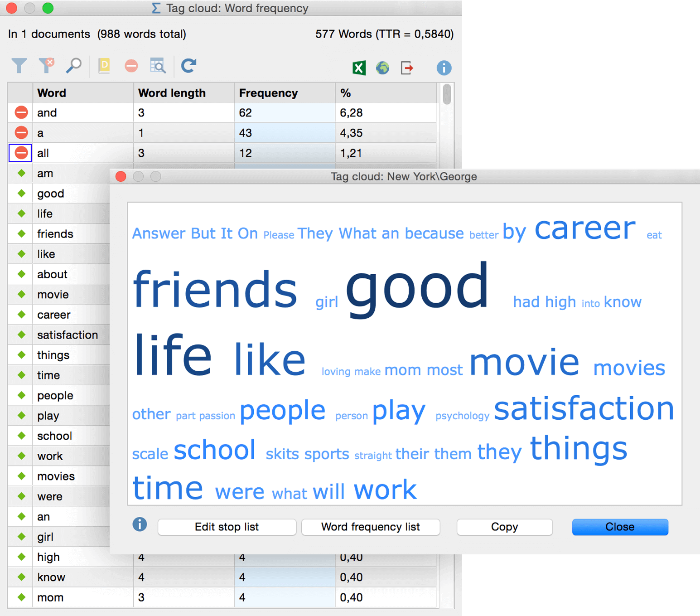Select the 'like' row in word list
Viewport: 700px width, 616px height.
click(59, 254)
